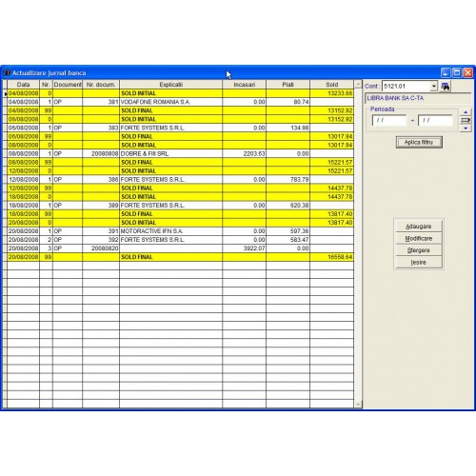The height and width of the screenshot is (476, 476).
Task: Minimize the Actualizare jurnal banca window
Action: click(x=446, y=73)
